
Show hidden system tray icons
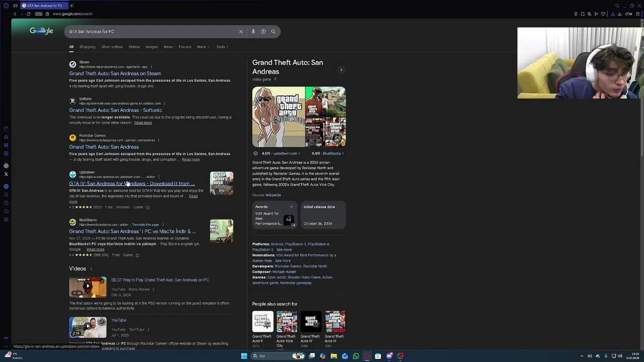coord(582,356)
